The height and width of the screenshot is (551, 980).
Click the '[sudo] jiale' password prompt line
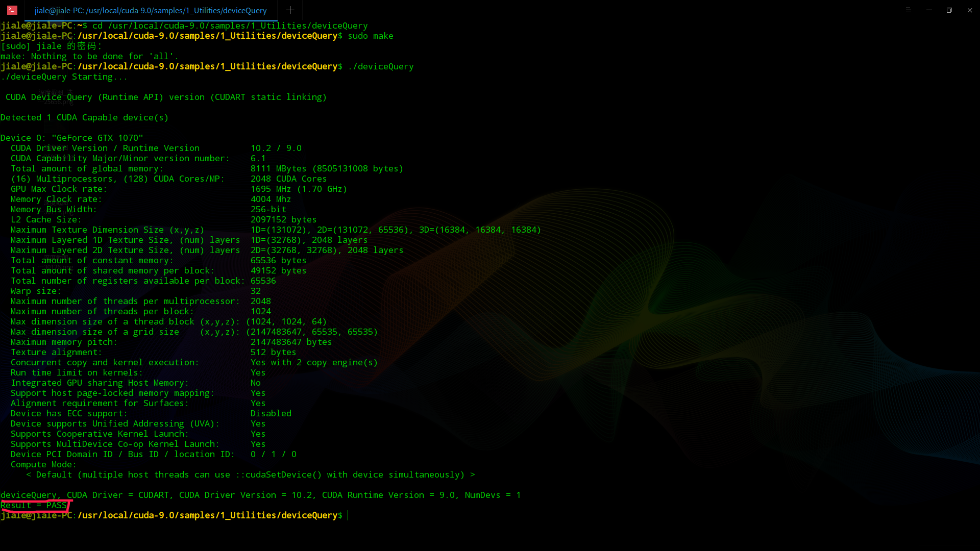point(52,46)
